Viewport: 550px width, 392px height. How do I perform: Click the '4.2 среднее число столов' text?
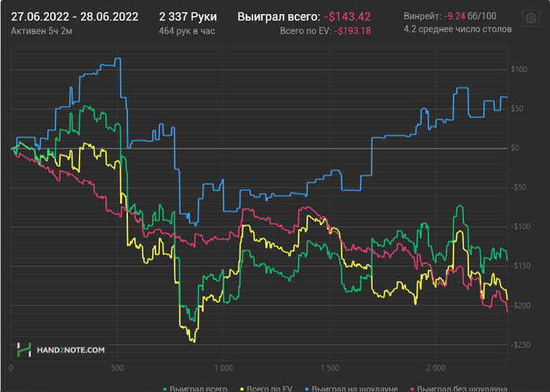[457, 29]
